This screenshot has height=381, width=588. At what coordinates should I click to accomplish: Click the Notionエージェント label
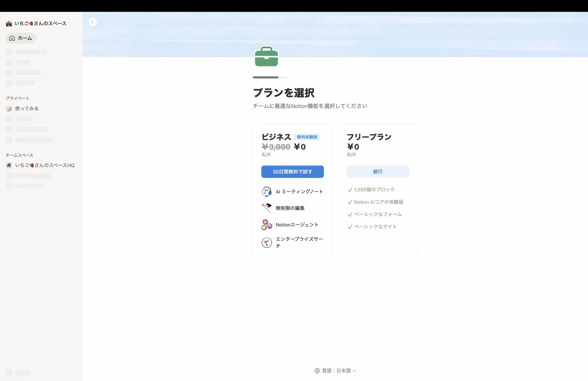point(297,225)
